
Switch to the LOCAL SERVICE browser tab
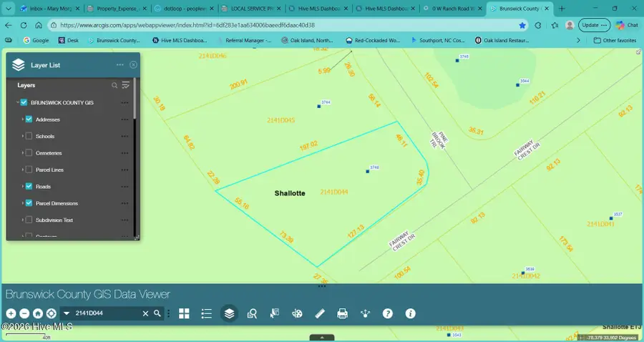[250, 9]
